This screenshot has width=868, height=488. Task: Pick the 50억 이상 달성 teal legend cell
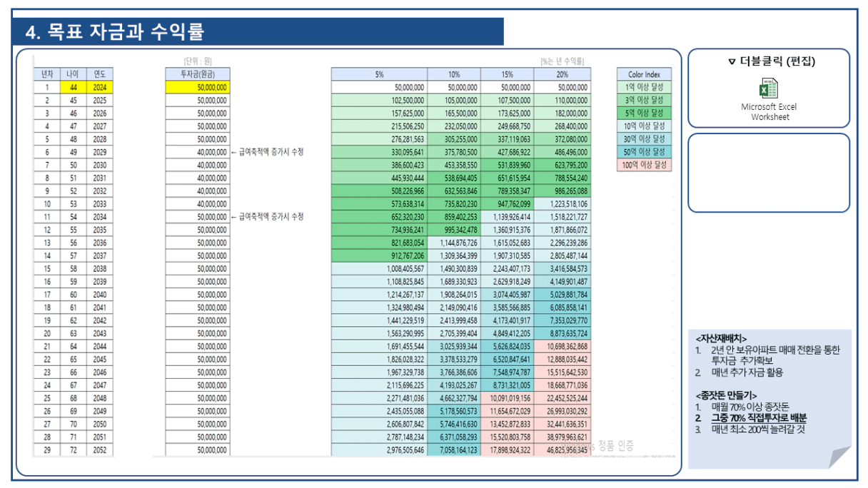(x=645, y=152)
